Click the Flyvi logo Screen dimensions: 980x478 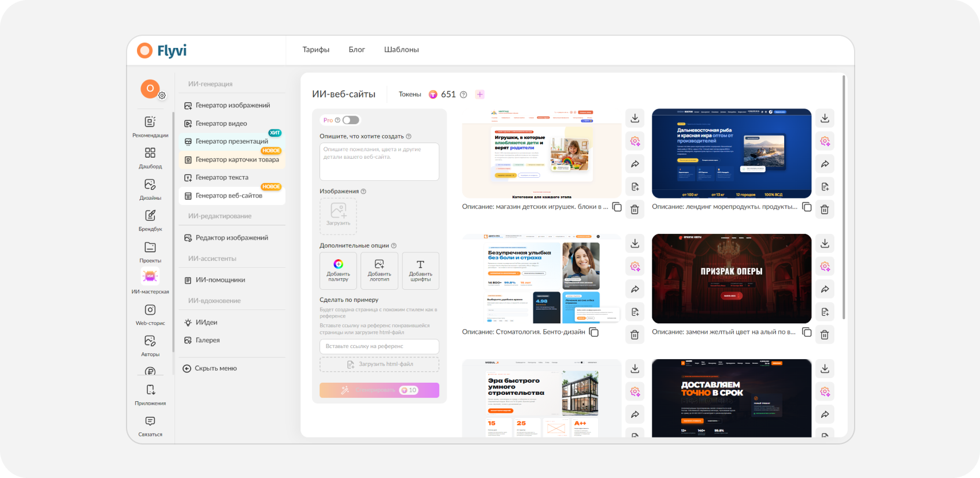[162, 51]
